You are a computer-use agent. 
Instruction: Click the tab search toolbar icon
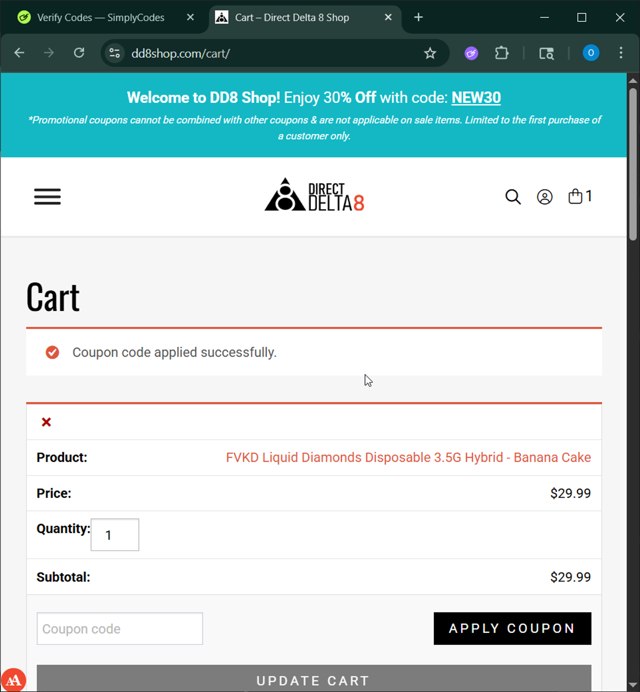point(546,53)
